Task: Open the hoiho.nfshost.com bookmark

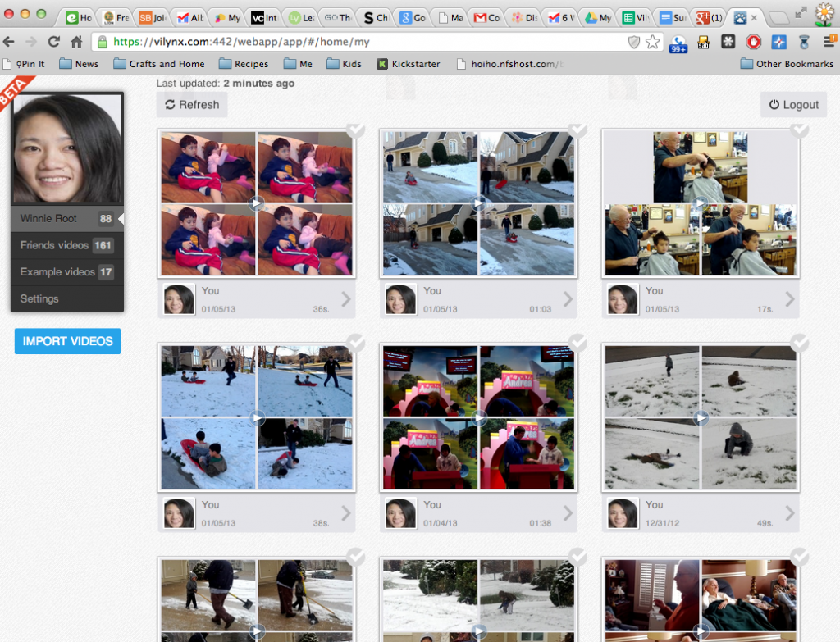Action: coord(510,64)
